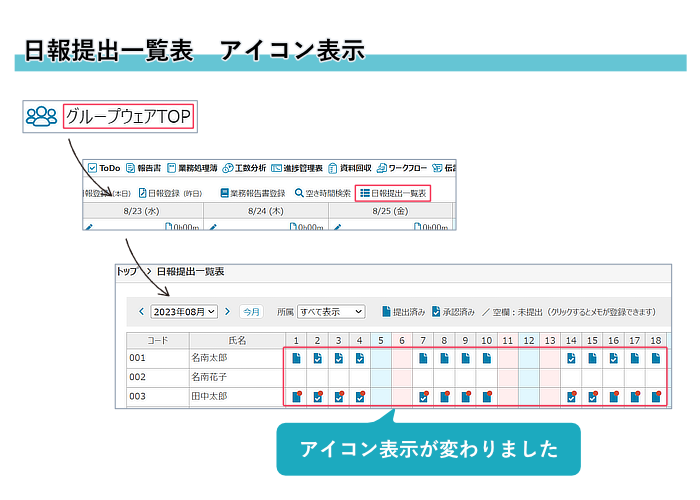The height and width of the screenshot is (500, 700).
Task: Click the 今月 button
Action: coord(251,312)
